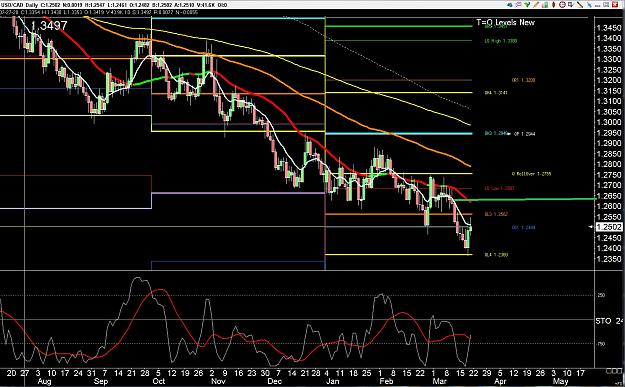Click the blue pin toolbar icon
Screen dimensions: 625x387
point(590,5)
